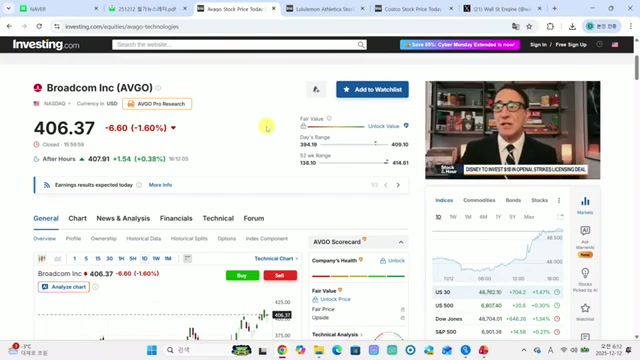The image size is (640, 360).
Task: Open the Financials tab
Action: (x=176, y=218)
